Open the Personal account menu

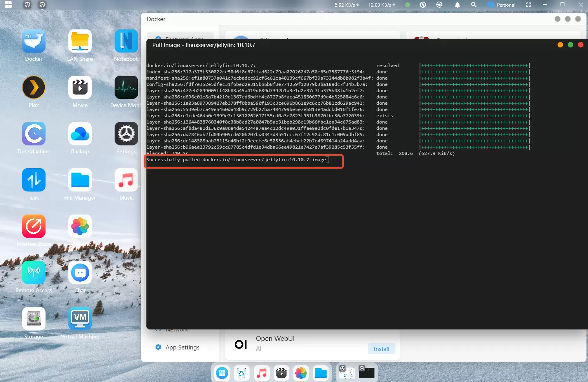click(501, 5)
